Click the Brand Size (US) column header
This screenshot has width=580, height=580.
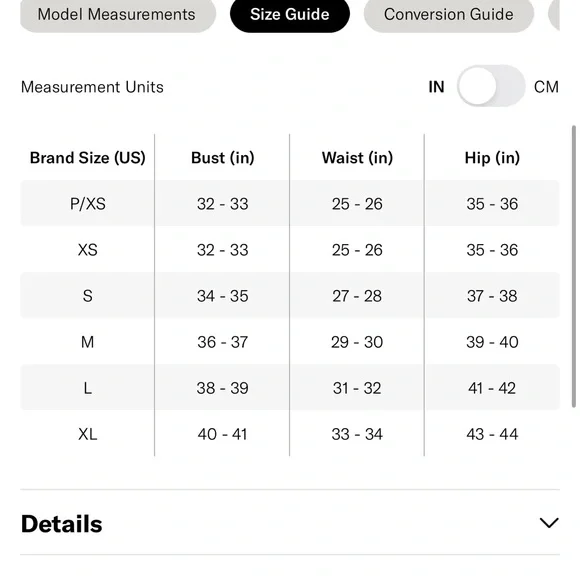pyautogui.click(x=88, y=158)
